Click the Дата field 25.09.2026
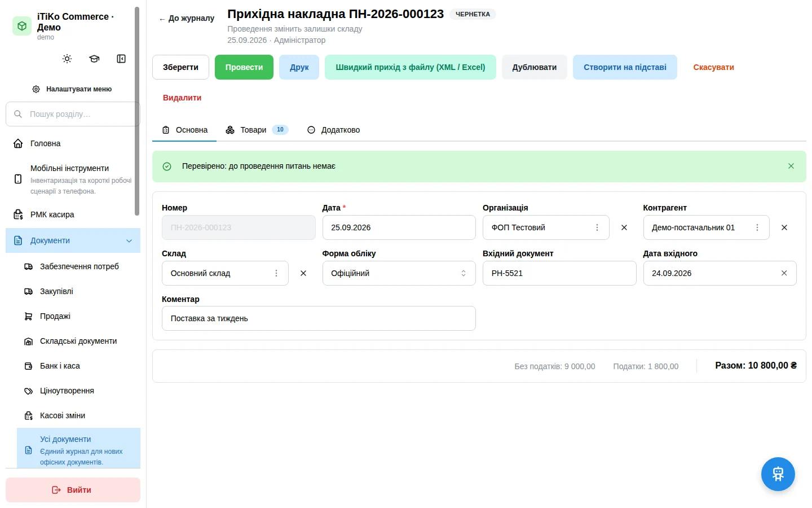Viewport: 812px width, 508px height. click(x=399, y=227)
